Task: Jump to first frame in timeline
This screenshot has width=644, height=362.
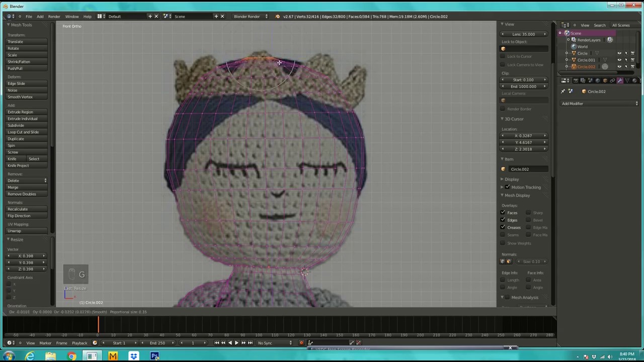Action: 217,343
